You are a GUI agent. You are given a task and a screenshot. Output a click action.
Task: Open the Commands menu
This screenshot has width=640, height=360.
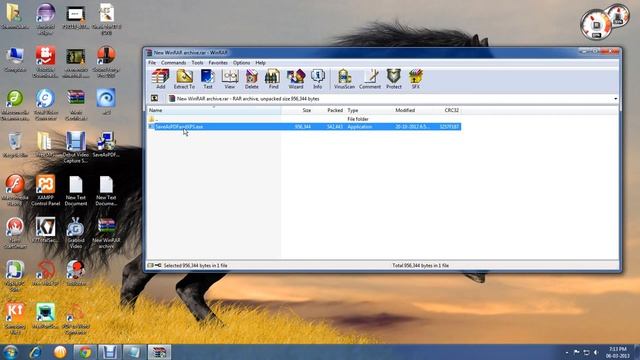(x=173, y=63)
